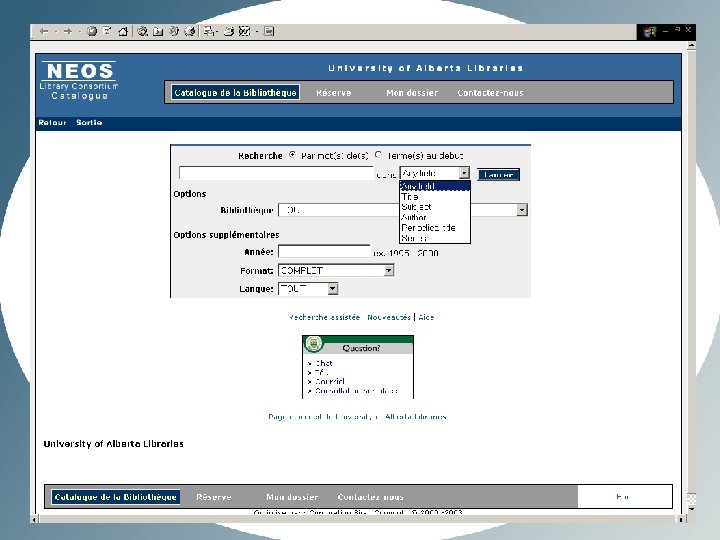Click the crest icon in Question box

pyautogui.click(x=314, y=343)
